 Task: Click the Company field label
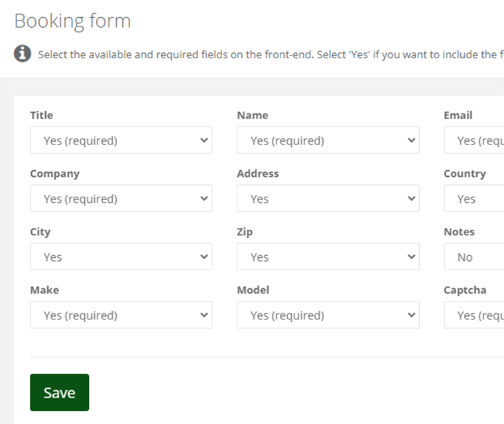tap(54, 174)
